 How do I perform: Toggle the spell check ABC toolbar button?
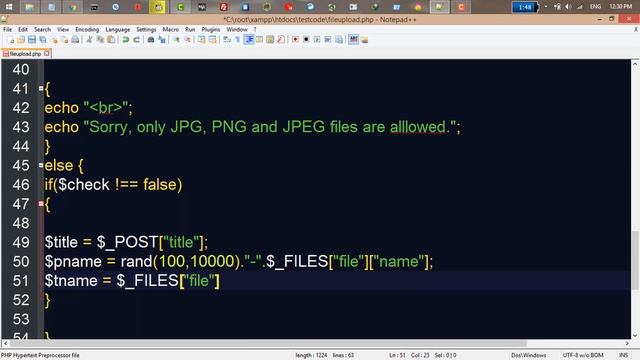click(353, 40)
